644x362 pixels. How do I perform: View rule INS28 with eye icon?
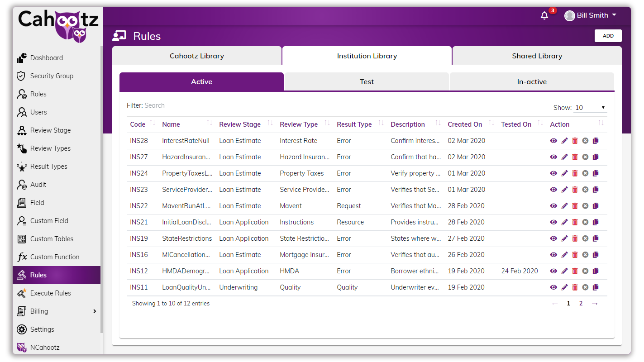point(553,141)
